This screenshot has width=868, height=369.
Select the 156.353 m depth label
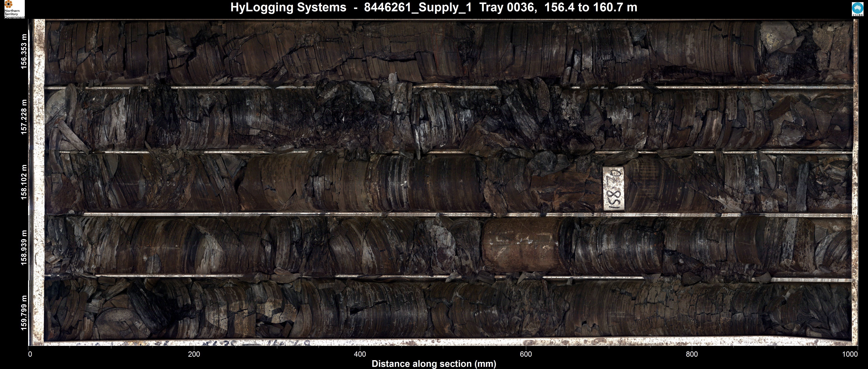tap(24, 52)
